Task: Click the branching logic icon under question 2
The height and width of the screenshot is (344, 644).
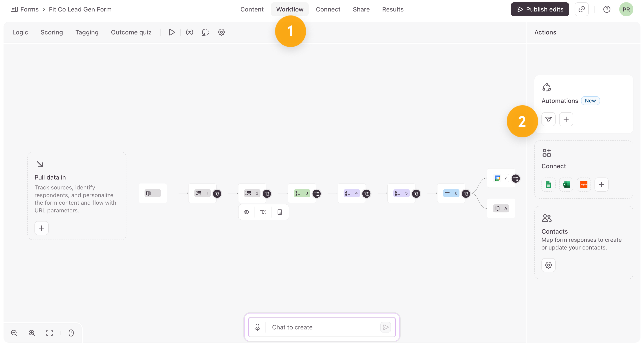Action: pyautogui.click(x=263, y=212)
